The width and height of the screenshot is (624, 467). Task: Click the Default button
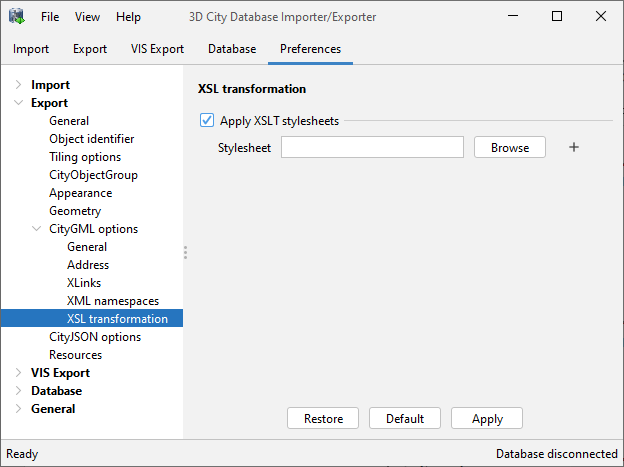tap(405, 418)
